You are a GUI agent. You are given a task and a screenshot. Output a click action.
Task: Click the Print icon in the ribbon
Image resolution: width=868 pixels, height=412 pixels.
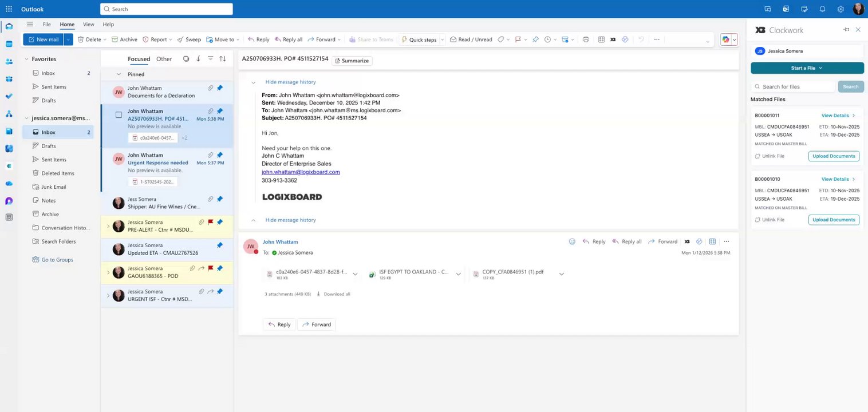[x=586, y=39]
